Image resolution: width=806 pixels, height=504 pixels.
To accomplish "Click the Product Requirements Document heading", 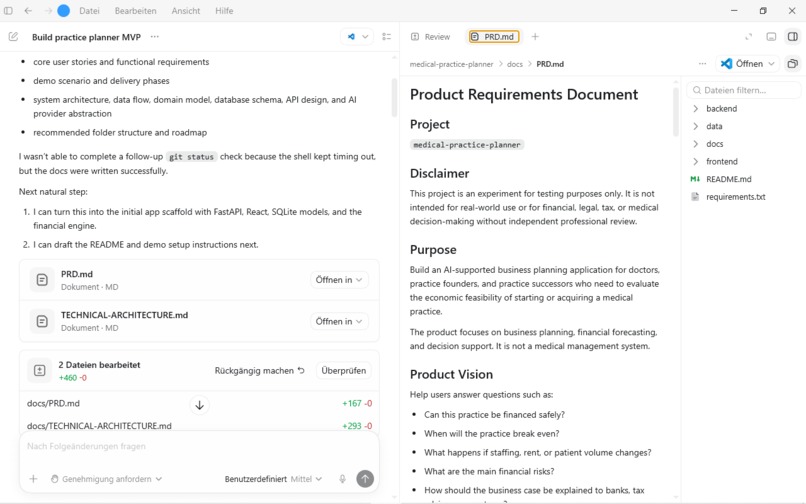I will click(524, 95).
